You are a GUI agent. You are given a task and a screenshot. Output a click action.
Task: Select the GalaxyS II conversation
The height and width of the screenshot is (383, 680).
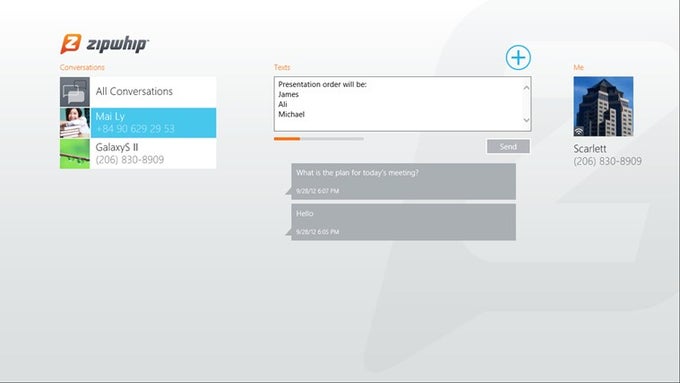(x=138, y=154)
